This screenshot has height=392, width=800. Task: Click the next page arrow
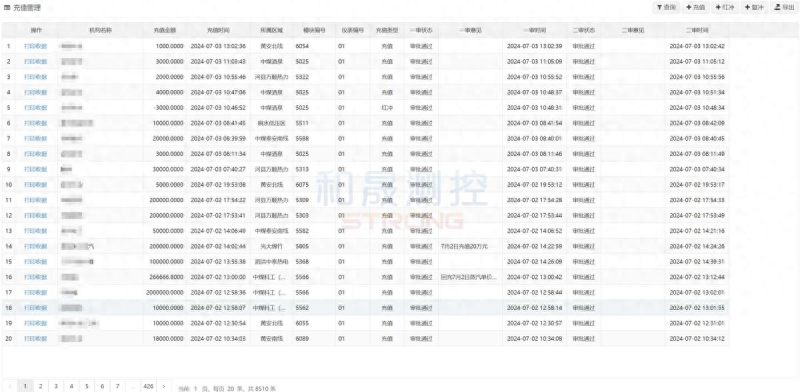164,386
